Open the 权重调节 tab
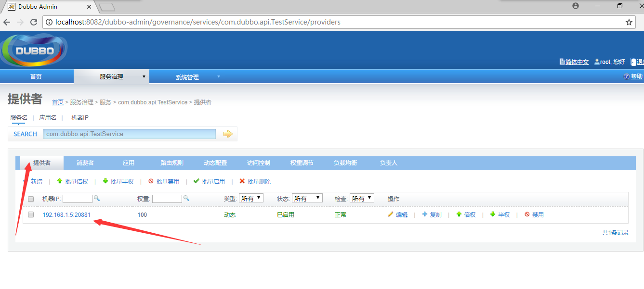 point(302,163)
